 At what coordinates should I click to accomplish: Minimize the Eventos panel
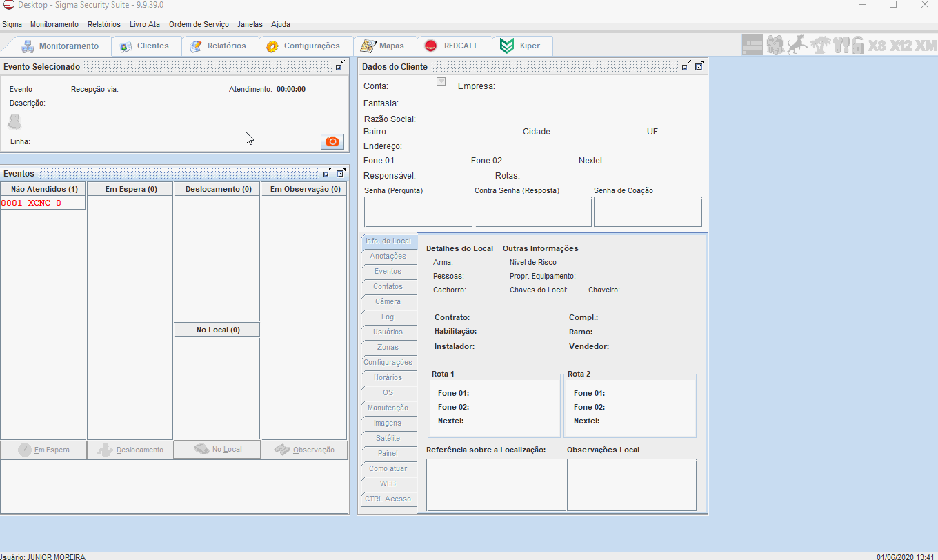(x=328, y=173)
